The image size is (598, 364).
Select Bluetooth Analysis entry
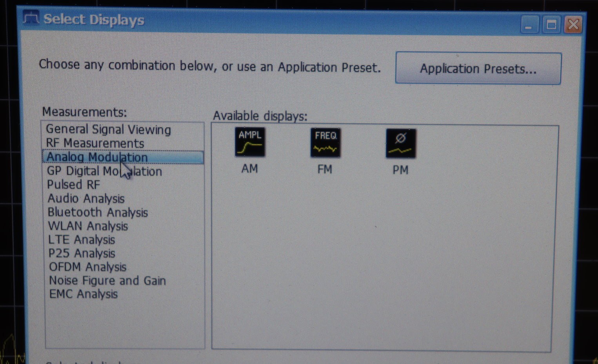click(x=98, y=212)
